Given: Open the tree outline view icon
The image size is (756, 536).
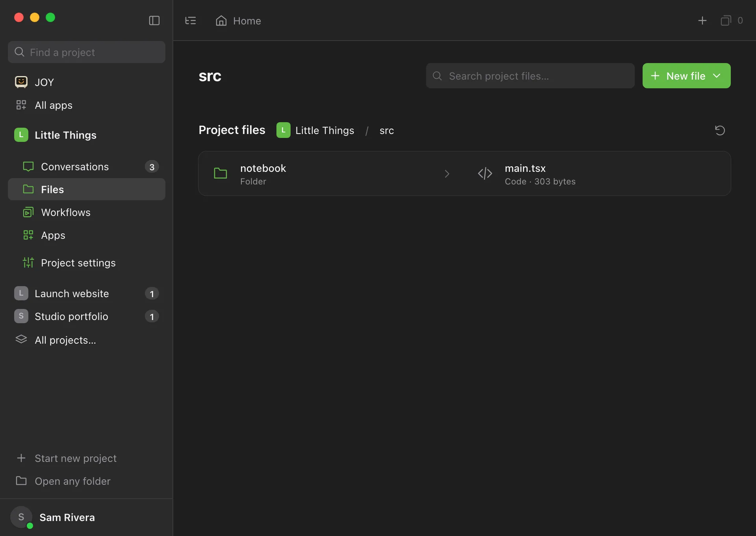Looking at the screenshot, I should [x=191, y=20].
